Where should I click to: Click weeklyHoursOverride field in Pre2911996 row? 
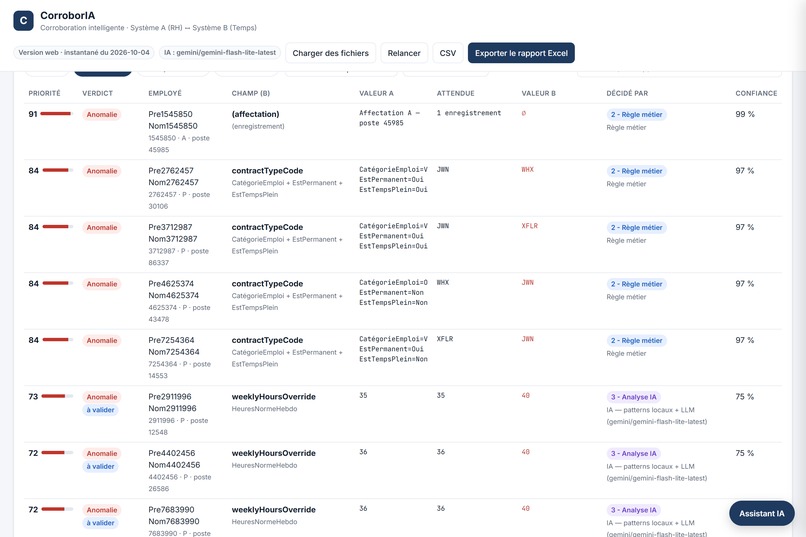point(273,397)
